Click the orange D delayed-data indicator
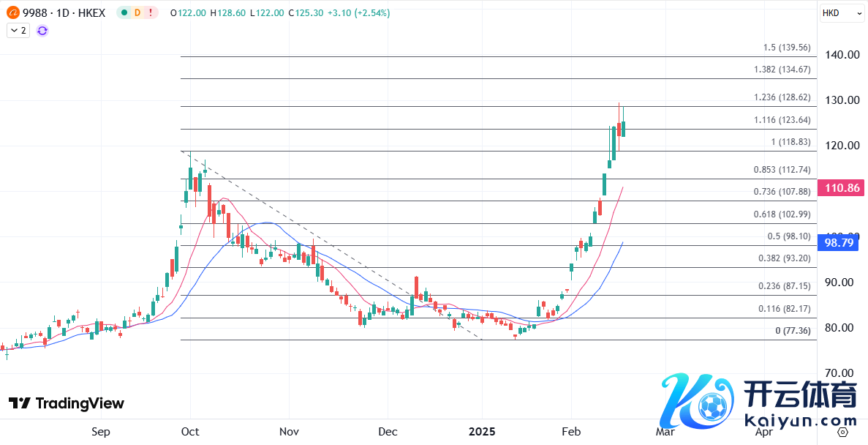The image size is (868, 445). tap(138, 13)
